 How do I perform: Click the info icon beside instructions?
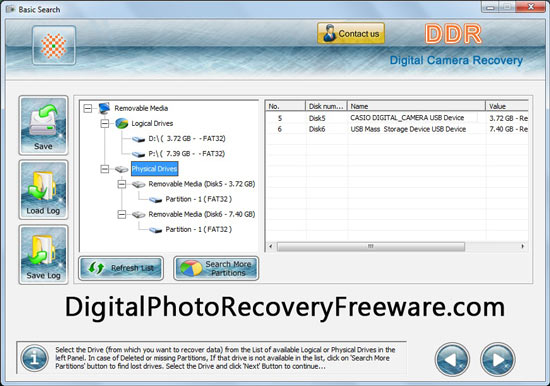click(x=34, y=358)
